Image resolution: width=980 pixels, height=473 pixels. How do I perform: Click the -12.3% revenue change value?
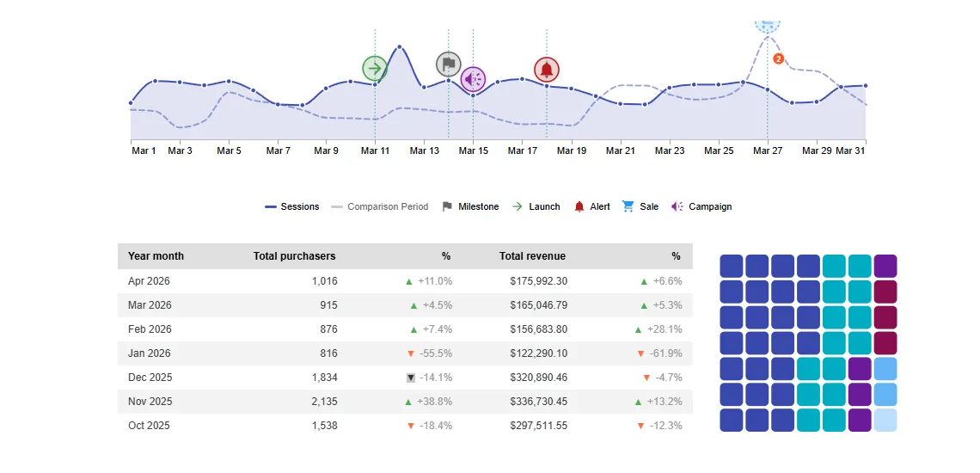pyautogui.click(x=665, y=426)
